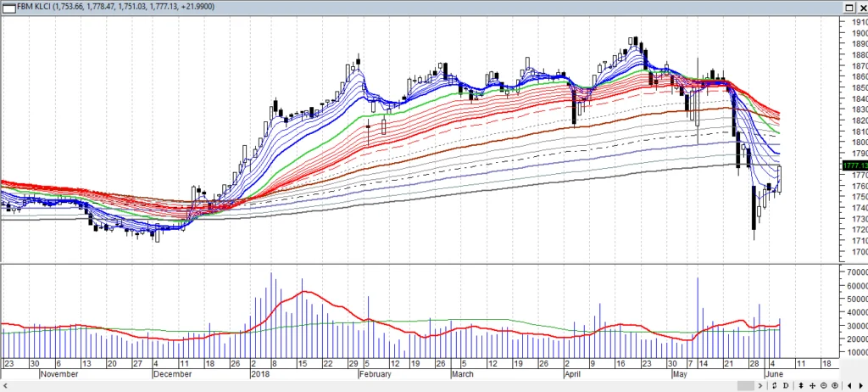Click the 'May' month label on time axis
Viewport: 868px width, 392px height.
[681, 374]
